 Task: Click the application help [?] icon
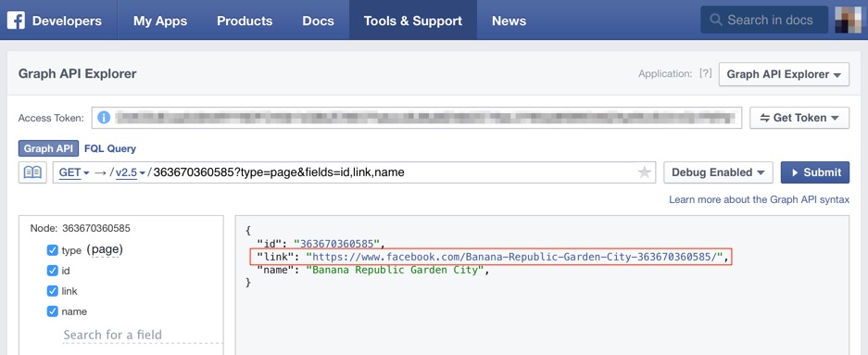[x=705, y=73]
